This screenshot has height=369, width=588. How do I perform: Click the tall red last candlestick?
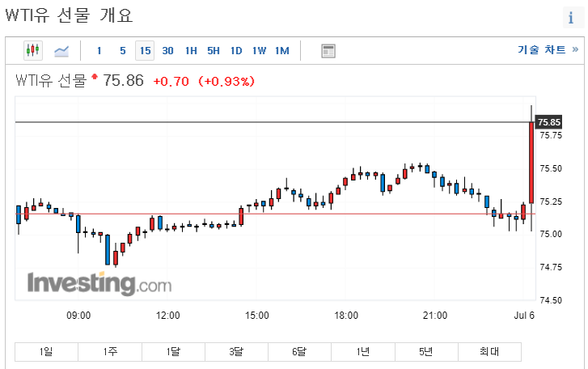(531, 163)
